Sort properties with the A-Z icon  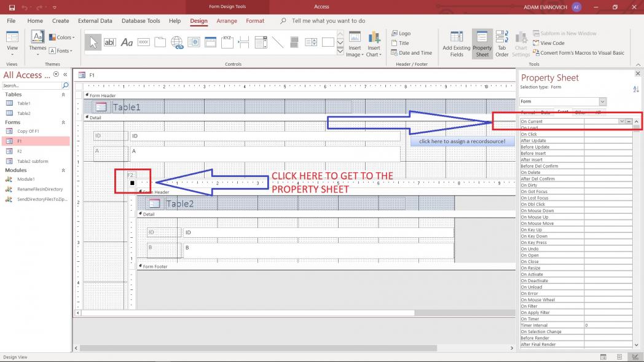click(636, 89)
